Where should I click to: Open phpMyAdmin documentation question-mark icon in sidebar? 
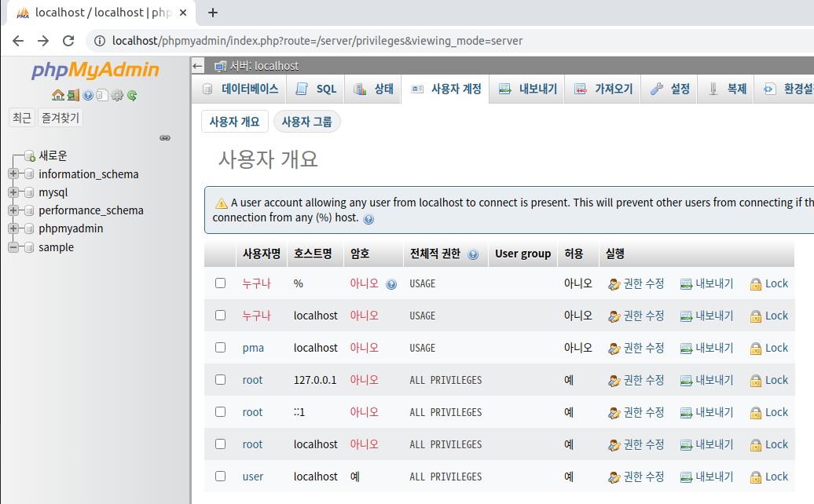point(88,96)
